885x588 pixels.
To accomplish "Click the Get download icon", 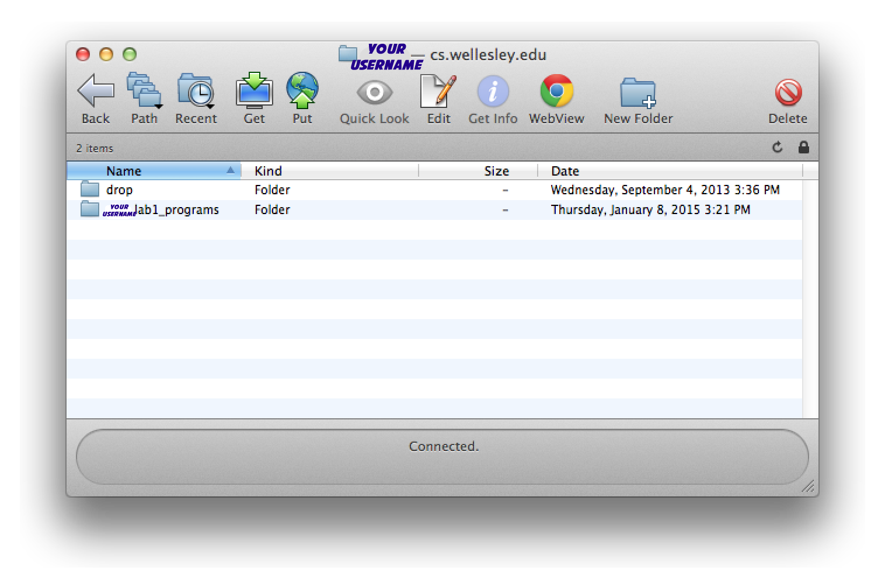I will (254, 92).
